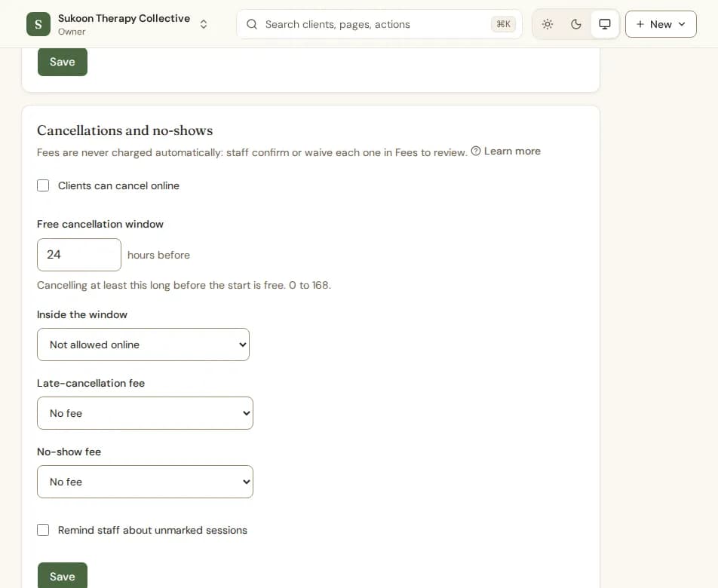This screenshot has height=588, width=718.
Task: Select system theme monitor icon
Action: click(605, 24)
